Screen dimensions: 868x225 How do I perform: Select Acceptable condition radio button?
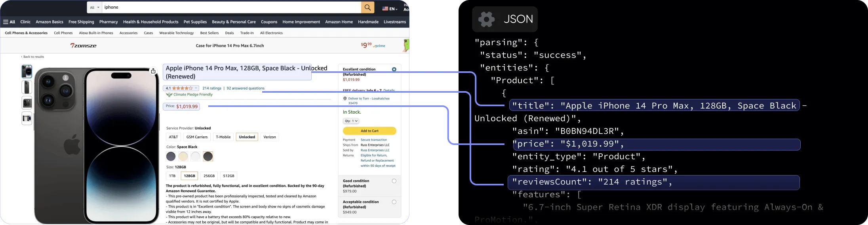[394, 202]
